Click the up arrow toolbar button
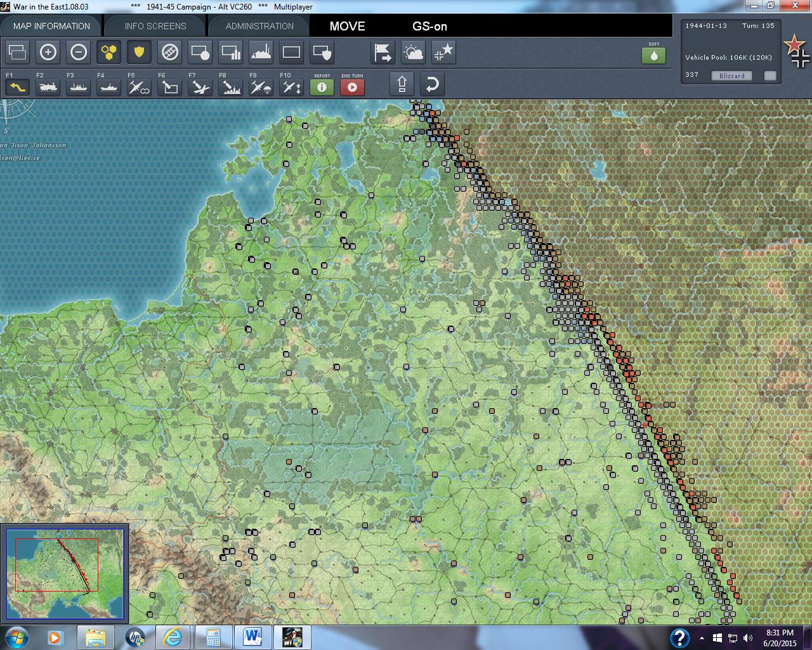 click(402, 84)
